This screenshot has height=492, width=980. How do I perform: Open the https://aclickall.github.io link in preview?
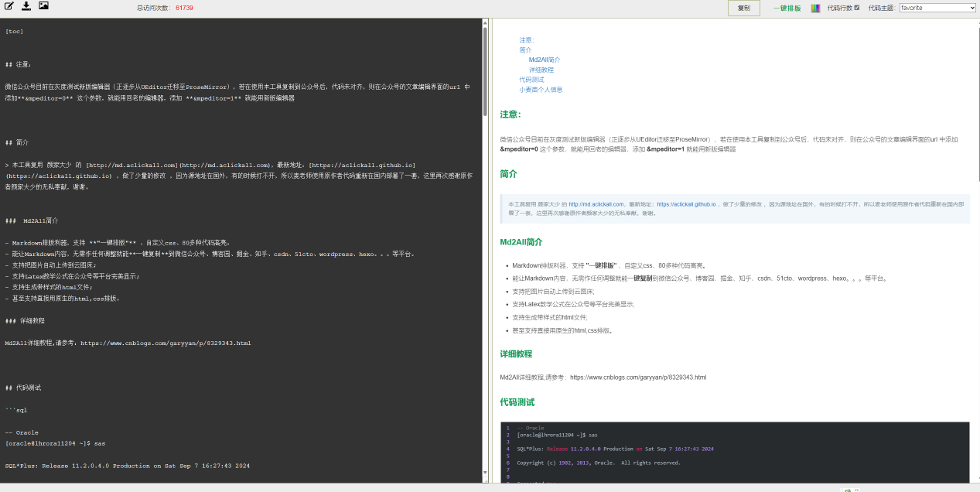686,204
